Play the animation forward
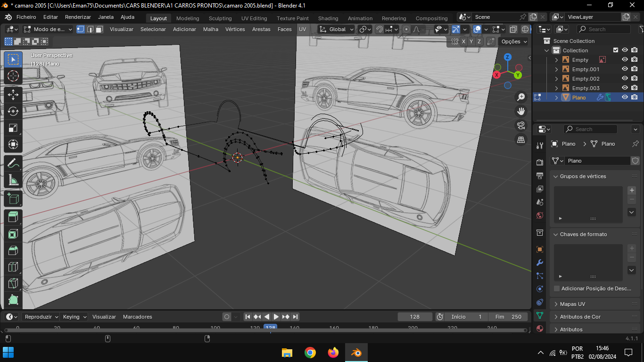644x362 pixels. [276, 317]
